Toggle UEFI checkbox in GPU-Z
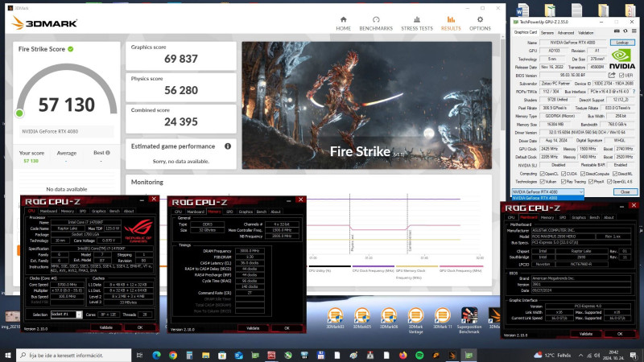 point(621,75)
